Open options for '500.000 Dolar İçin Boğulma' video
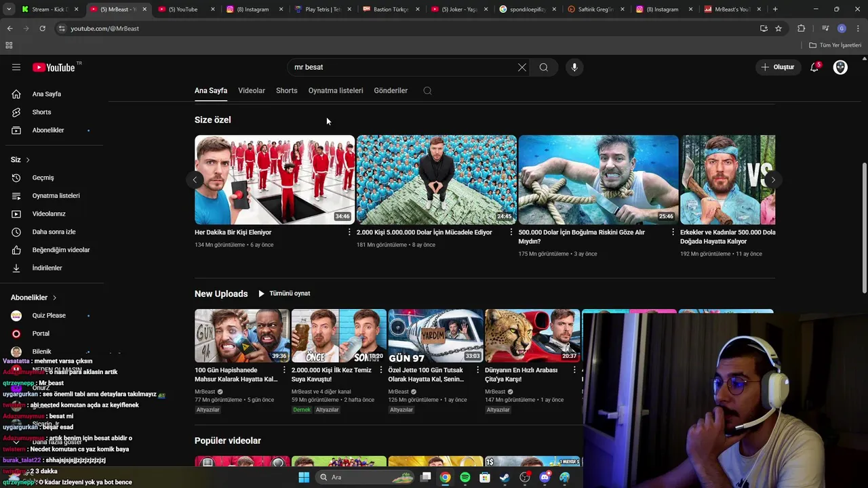868x488 pixels. (x=673, y=232)
